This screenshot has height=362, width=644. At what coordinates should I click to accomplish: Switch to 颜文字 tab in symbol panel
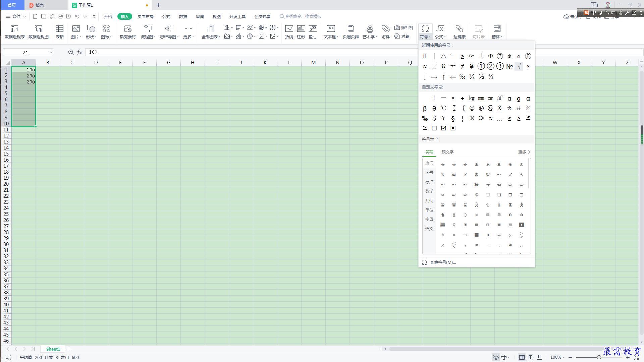coord(447,152)
